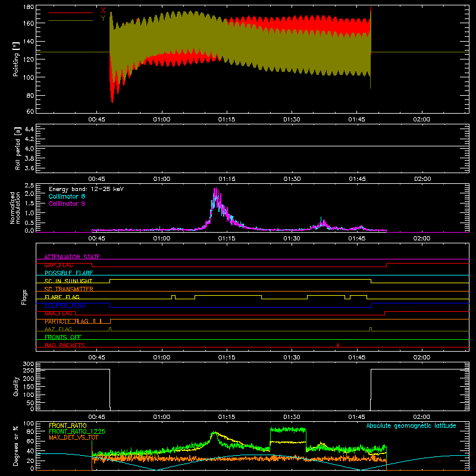Click the 300 tick on the Quality axis
The image size is (476, 476).
click(x=29, y=364)
